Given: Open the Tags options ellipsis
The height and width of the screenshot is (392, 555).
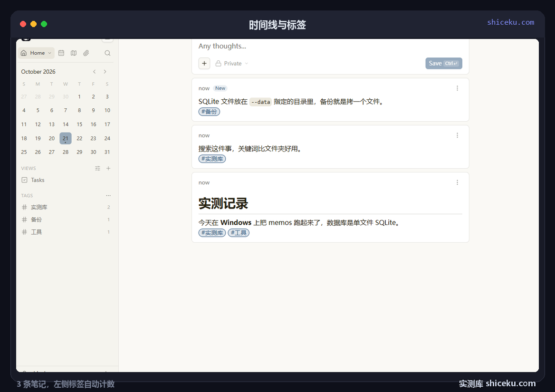Looking at the screenshot, I should (108, 195).
